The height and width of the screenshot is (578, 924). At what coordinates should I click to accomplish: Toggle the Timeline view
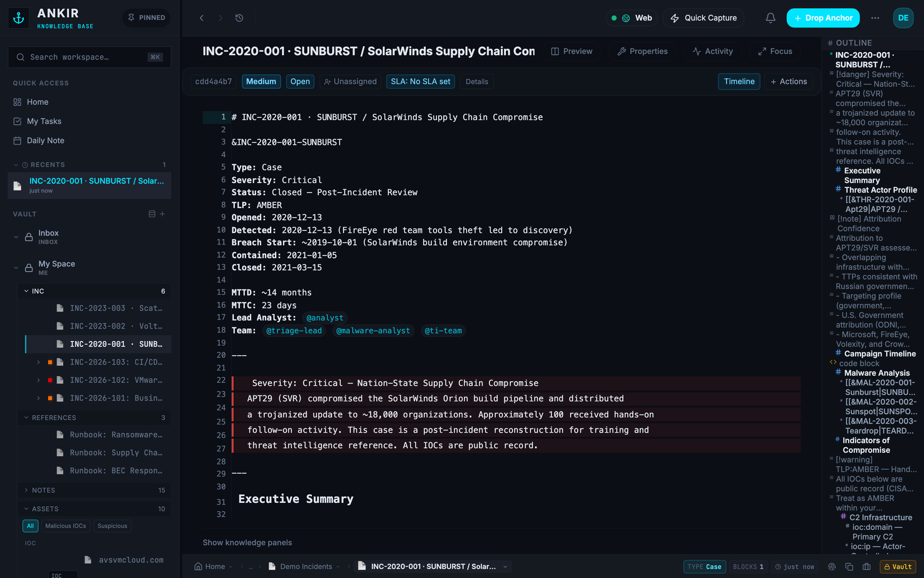click(739, 82)
